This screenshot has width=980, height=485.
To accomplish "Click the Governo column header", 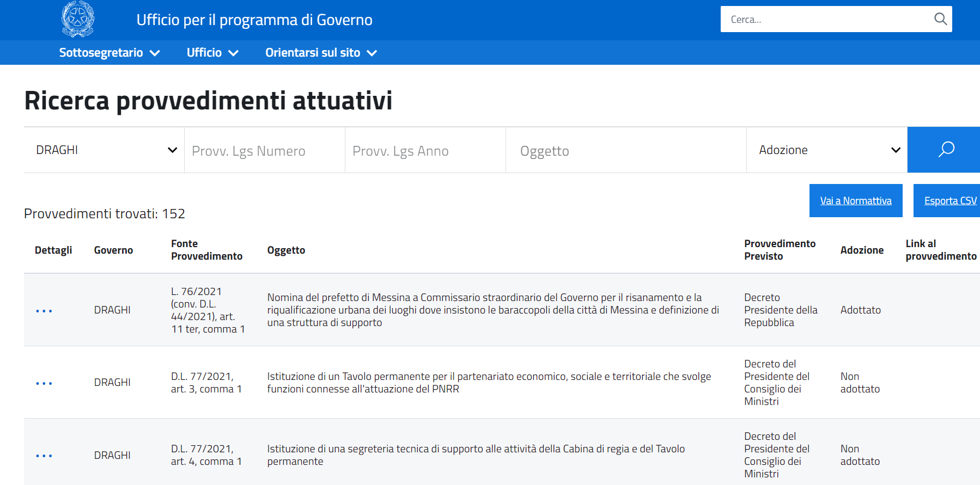I will (113, 250).
